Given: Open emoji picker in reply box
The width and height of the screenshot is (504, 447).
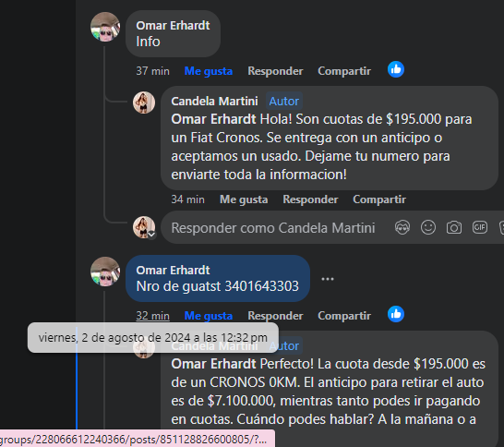Looking at the screenshot, I should point(428,228).
